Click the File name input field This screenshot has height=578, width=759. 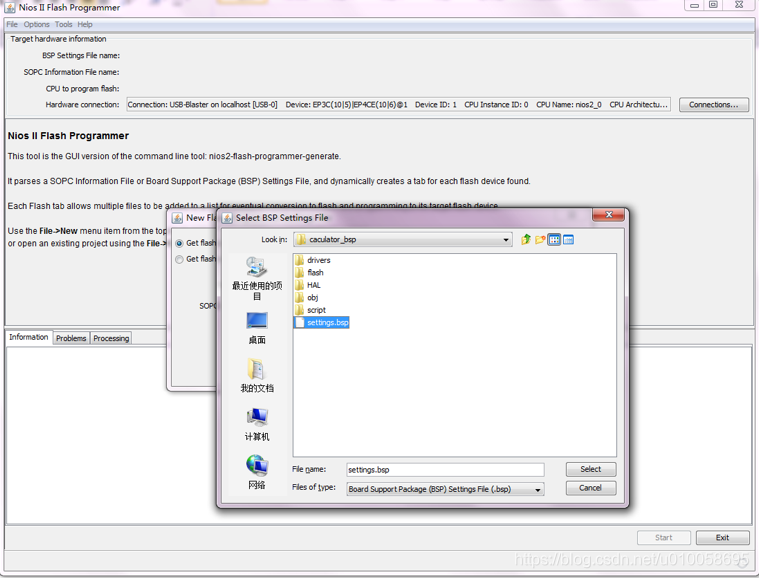(x=445, y=470)
